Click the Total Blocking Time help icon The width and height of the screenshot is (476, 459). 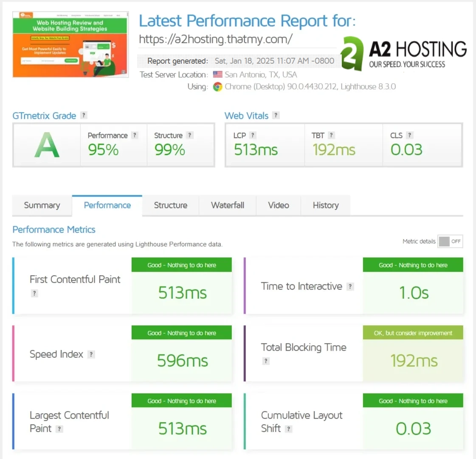266,361
